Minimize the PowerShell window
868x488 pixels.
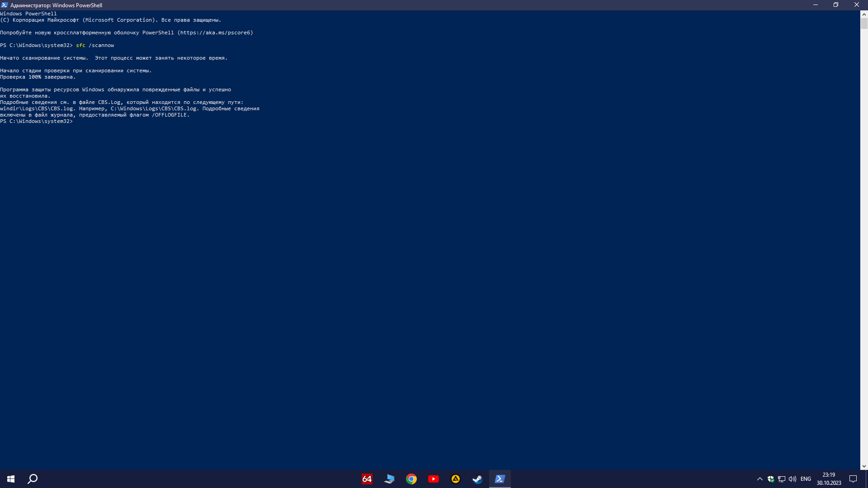pos(816,5)
